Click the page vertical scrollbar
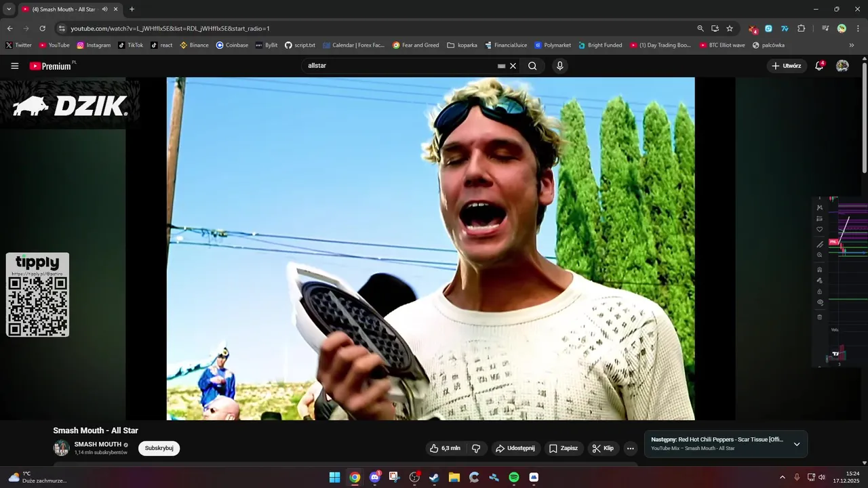868x488 pixels. point(865,119)
